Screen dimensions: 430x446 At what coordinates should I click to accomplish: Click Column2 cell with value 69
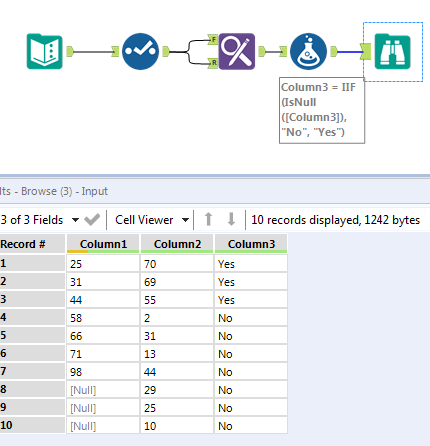(x=177, y=282)
